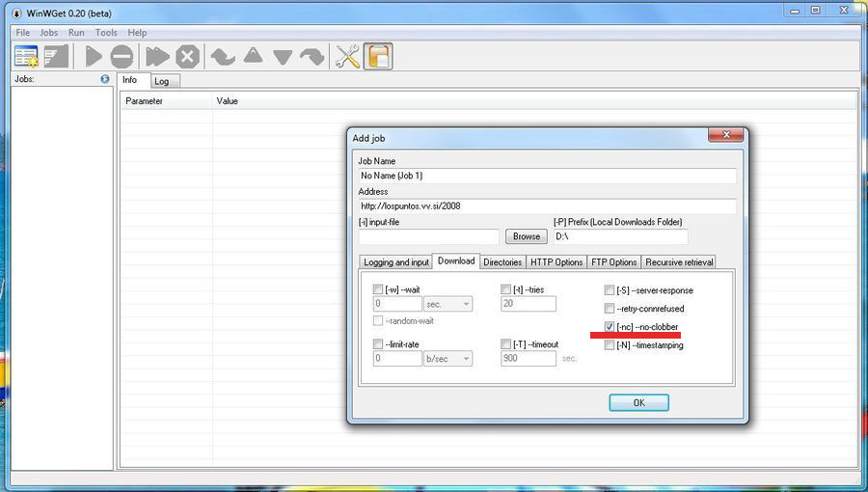
Task: Open the Tools menu
Action: (x=106, y=33)
